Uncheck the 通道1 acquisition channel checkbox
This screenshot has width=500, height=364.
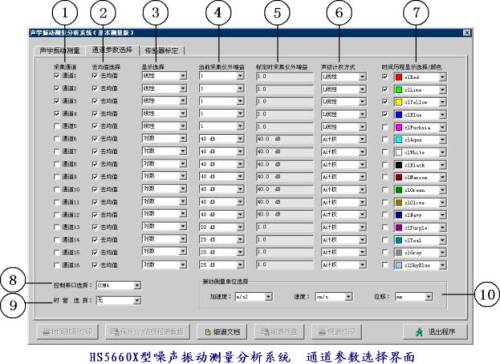point(57,76)
